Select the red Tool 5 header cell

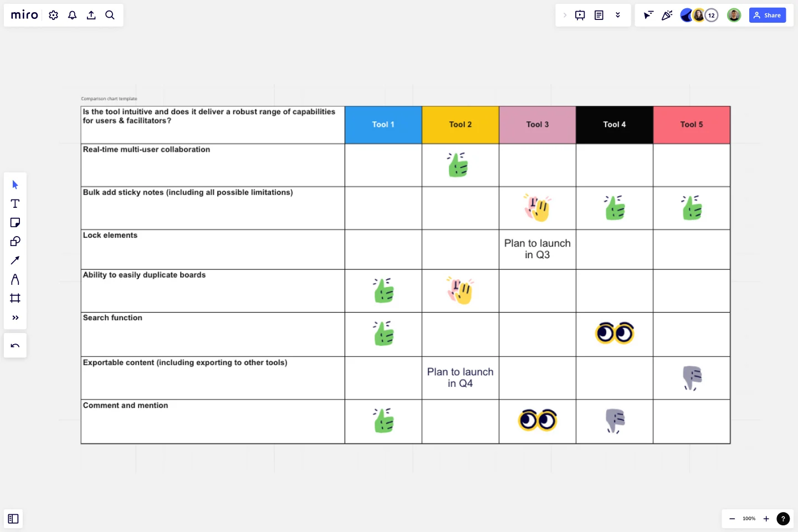tap(692, 125)
